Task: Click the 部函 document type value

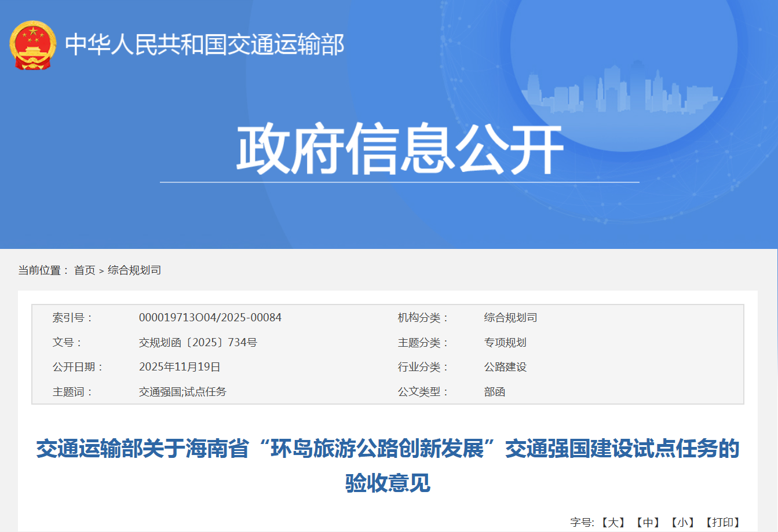Action: tap(495, 392)
